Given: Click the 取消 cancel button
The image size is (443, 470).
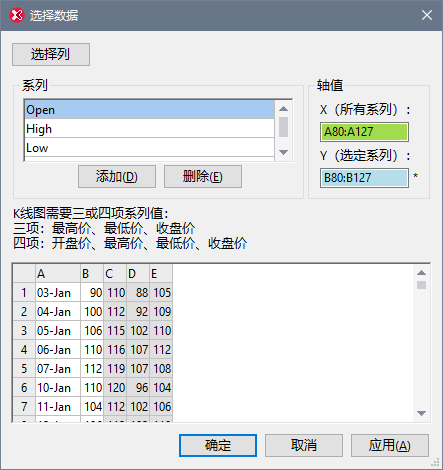Looking at the screenshot, I should 304,445.
